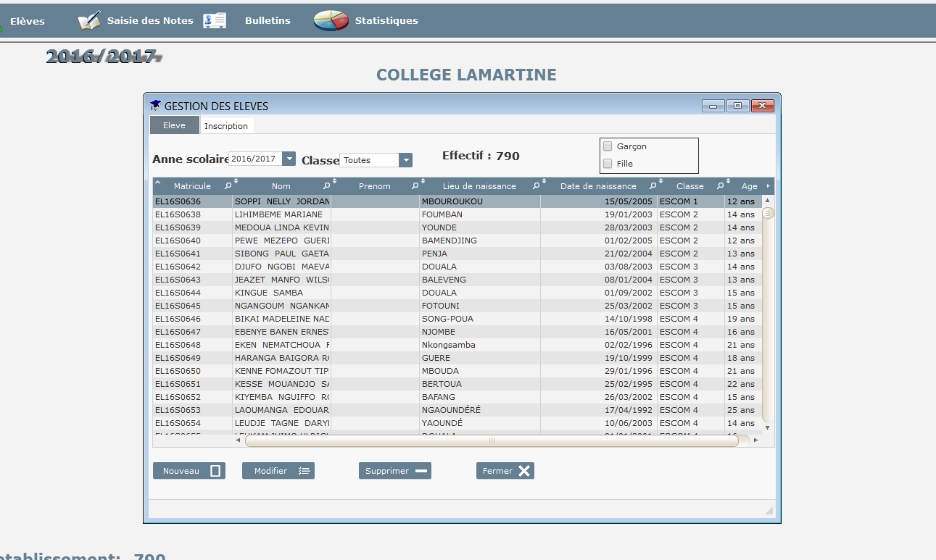Click the Bulletins card icon
The image size is (936, 560).
click(x=215, y=21)
